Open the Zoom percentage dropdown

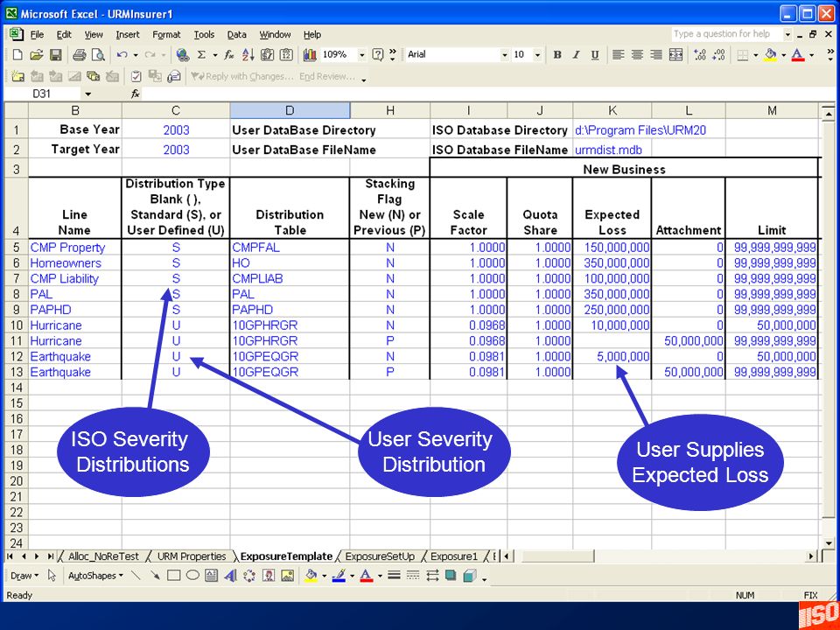(362, 54)
